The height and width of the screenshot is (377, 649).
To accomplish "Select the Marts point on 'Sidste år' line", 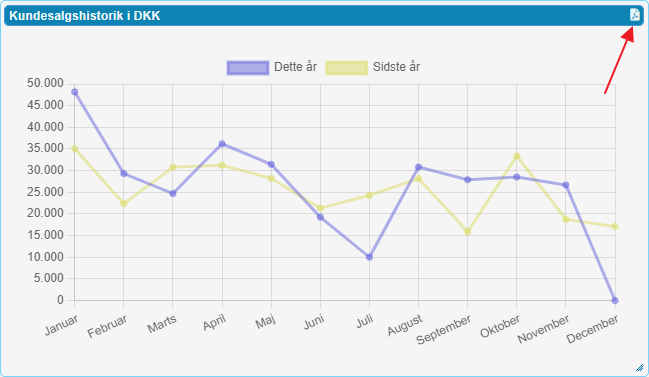I will click(x=173, y=167).
